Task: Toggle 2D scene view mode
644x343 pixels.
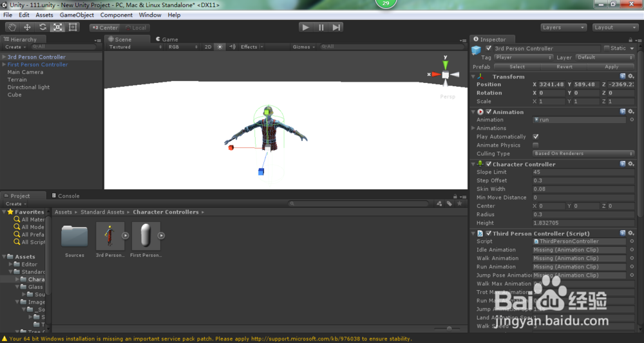Action: coord(208,47)
